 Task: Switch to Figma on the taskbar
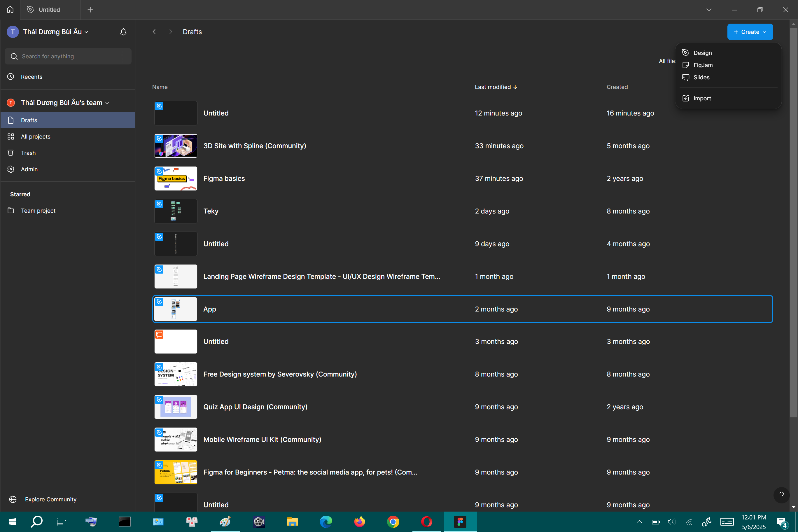click(460, 521)
